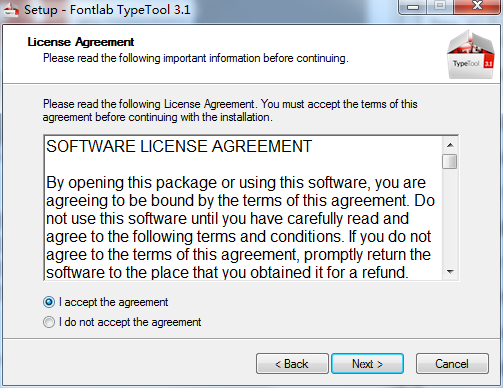Click the "SOFTWARE LICENSE AGREEMENT" heading text
This screenshot has height=388, width=503.
point(179,146)
